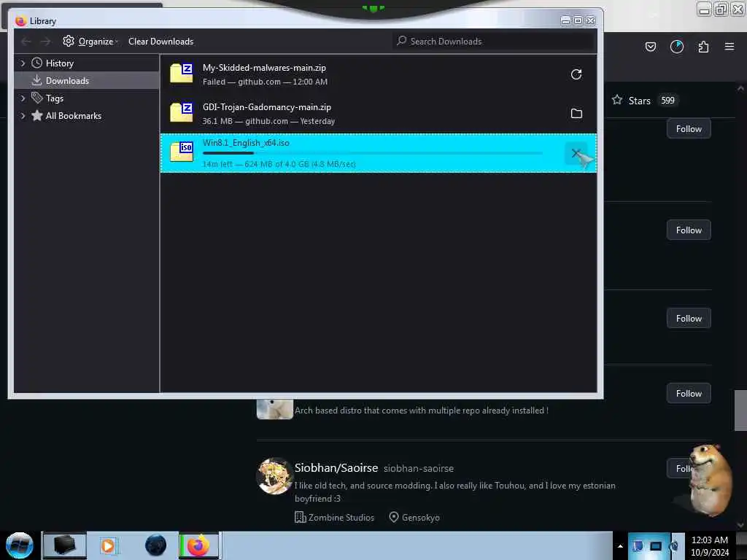Open Firefox Pocket icon in browser toolbar
This screenshot has width=747, height=560.
[650, 47]
